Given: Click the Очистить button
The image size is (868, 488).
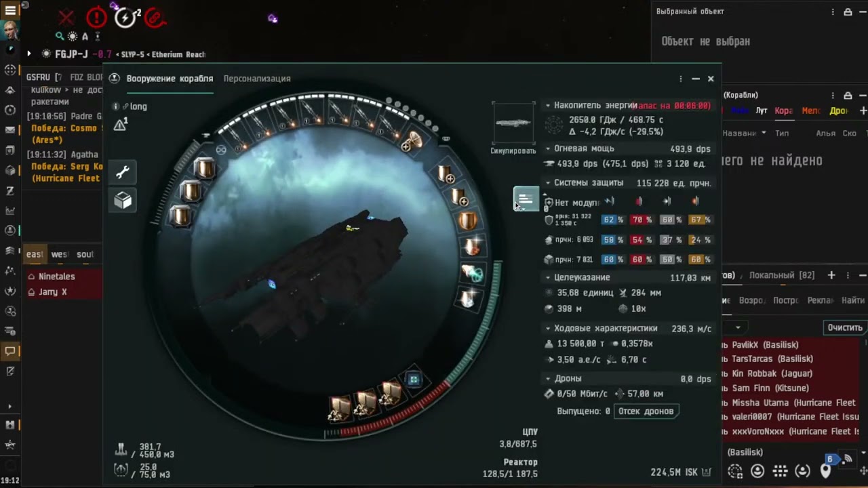Looking at the screenshot, I should pyautogui.click(x=845, y=327).
